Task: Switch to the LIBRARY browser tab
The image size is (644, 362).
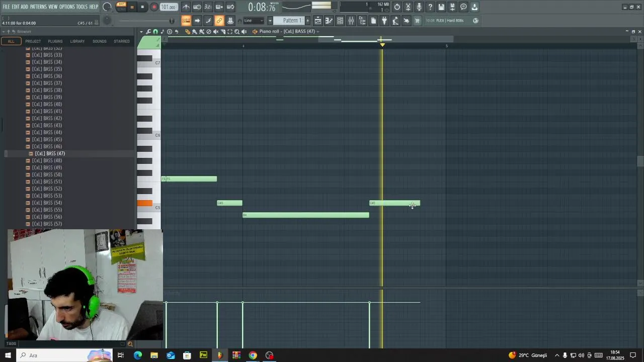Action: [x=77, y=41]
